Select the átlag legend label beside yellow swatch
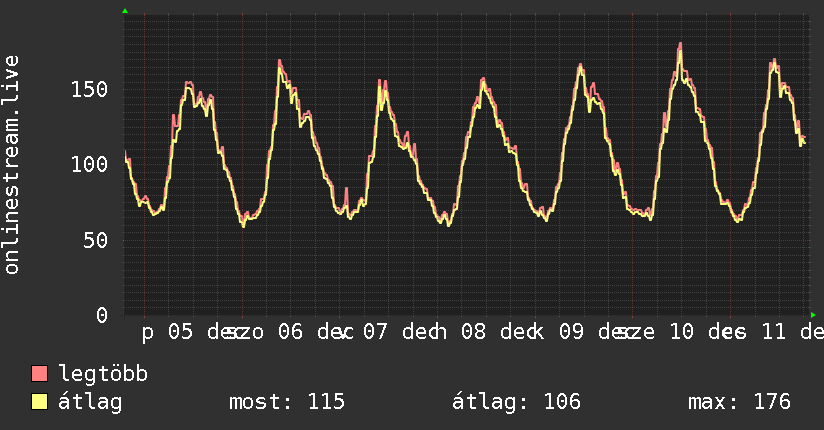 (x=90, y=402)
